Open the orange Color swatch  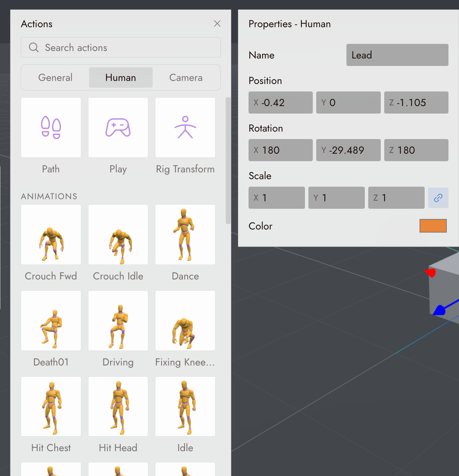(433, 226)
